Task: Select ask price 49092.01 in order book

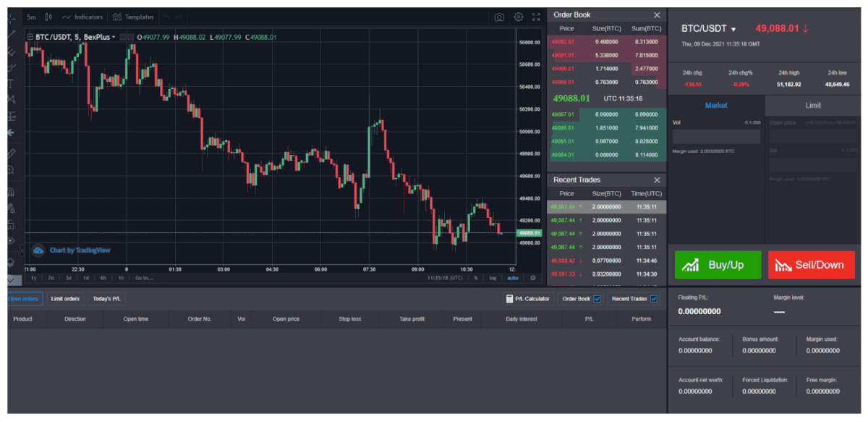Action: pos(562,41)
